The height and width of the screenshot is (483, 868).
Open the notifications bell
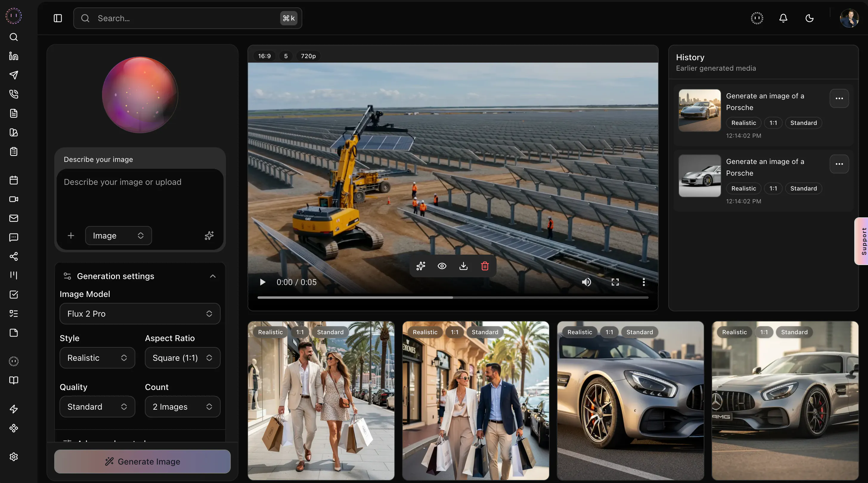click(x=783, y=18)
